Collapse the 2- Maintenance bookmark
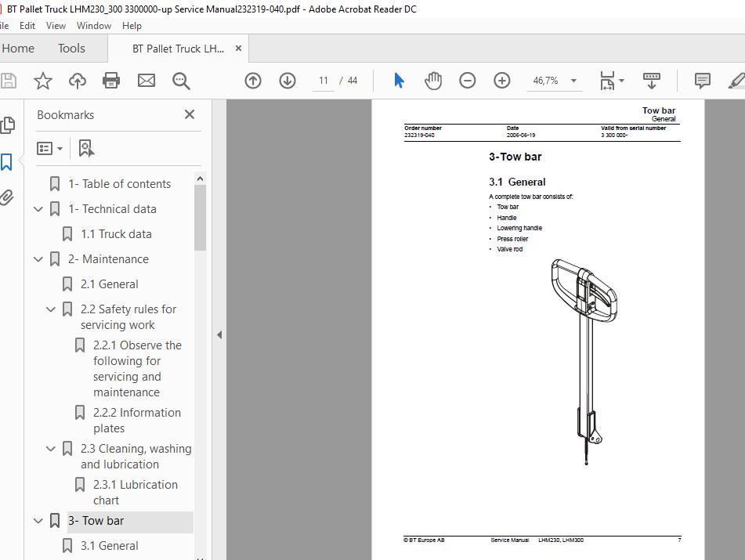This screenshot has height=560, width=745. point(38,259)
